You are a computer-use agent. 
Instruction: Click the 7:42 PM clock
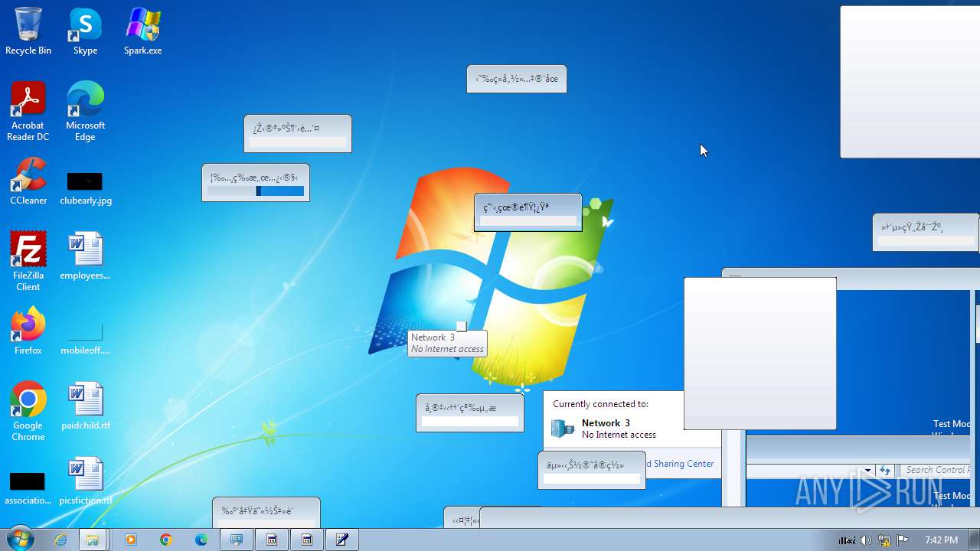pyautogui.click(x=941, y=540)
